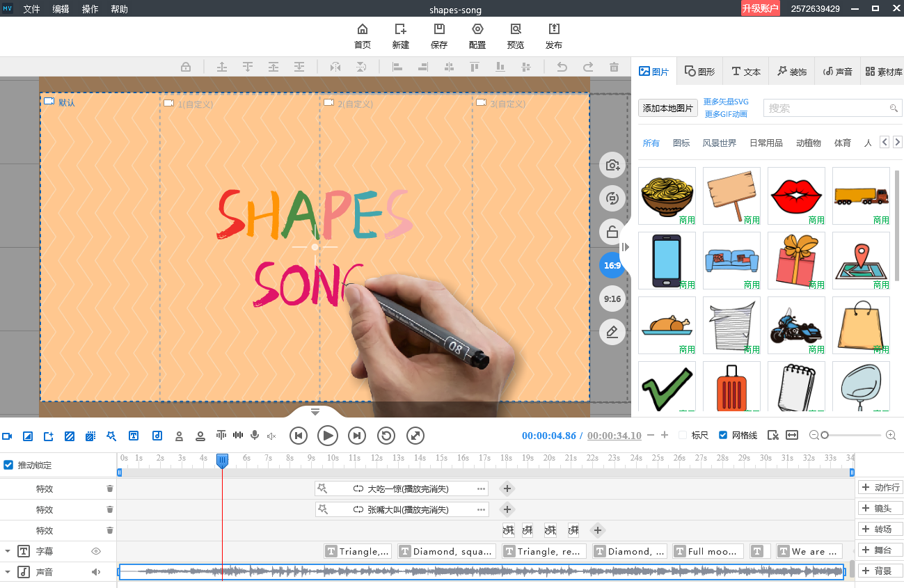
Task: Click the timeline zoom slider handle
Action: click(825, 435)
